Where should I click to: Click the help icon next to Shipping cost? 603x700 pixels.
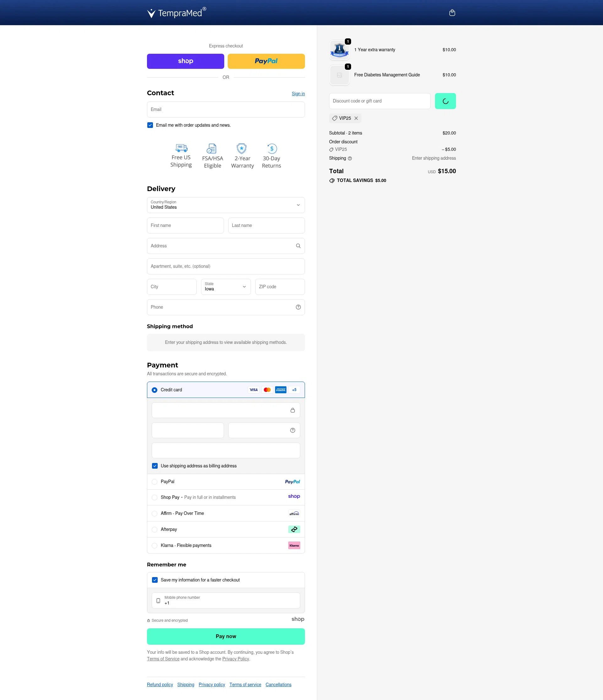coord(350,158)
